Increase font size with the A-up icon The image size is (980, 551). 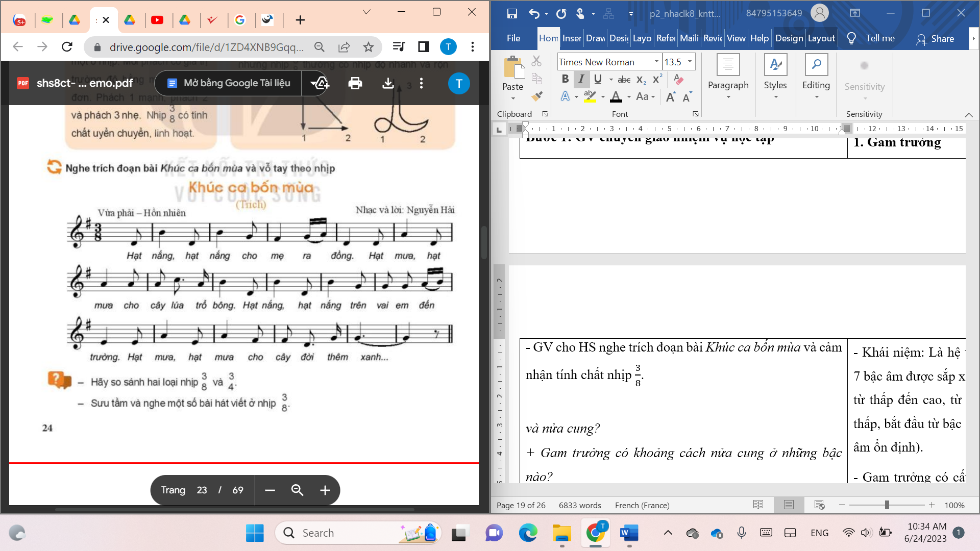[x=671, y=96]
